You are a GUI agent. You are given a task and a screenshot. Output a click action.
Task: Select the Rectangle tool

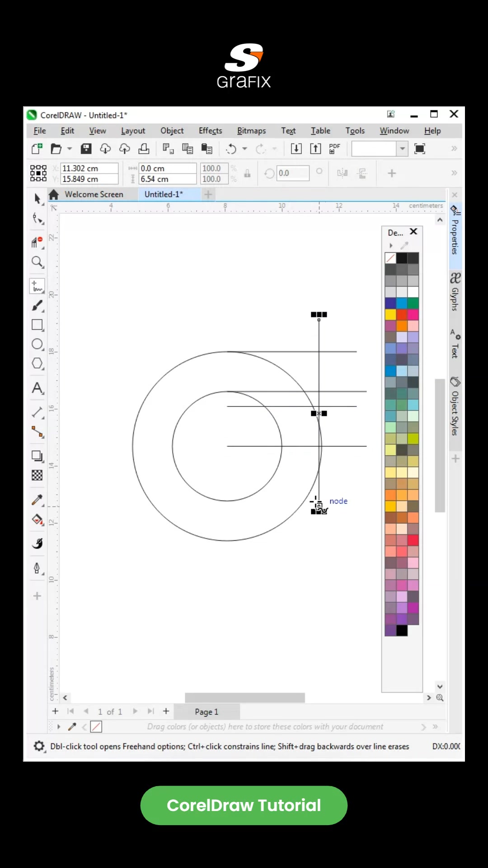click(x=38, y=325)
